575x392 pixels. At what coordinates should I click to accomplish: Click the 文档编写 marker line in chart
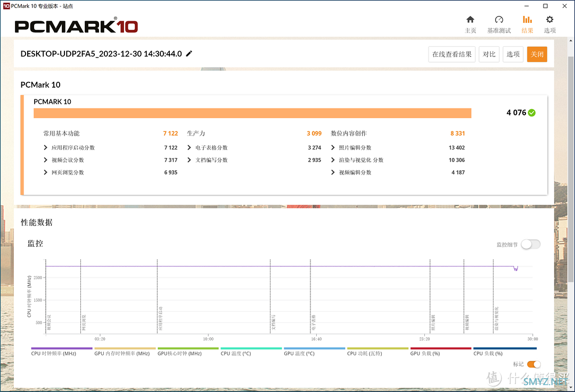pos(270,296)
